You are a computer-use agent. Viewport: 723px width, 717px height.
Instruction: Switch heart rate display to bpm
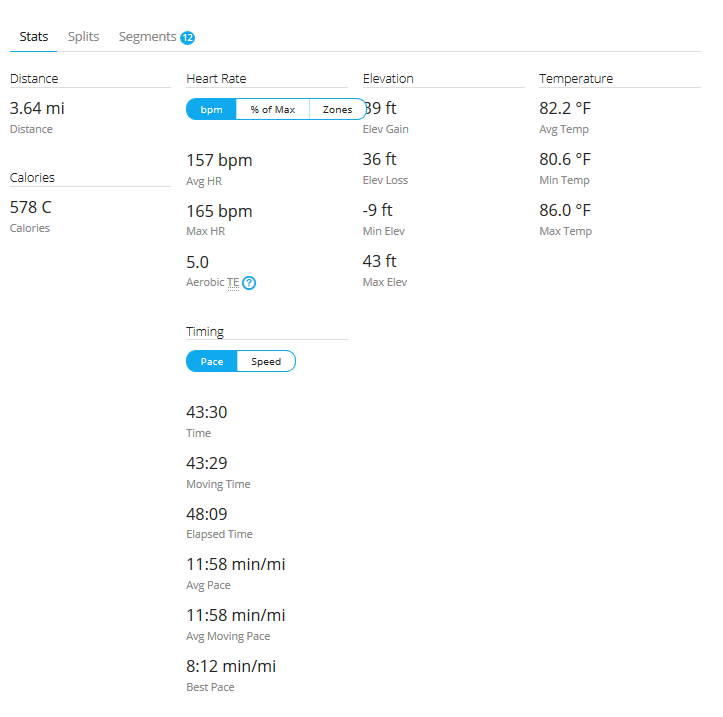(211, 110)
